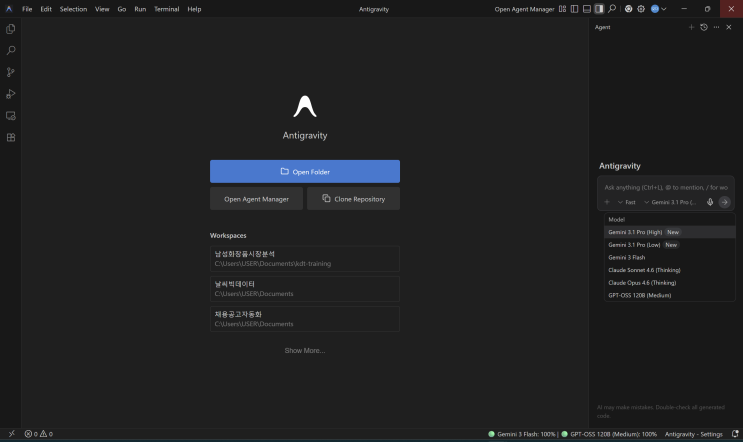
Task: Open the Remote Explorer view
Action: click(10, 116)
